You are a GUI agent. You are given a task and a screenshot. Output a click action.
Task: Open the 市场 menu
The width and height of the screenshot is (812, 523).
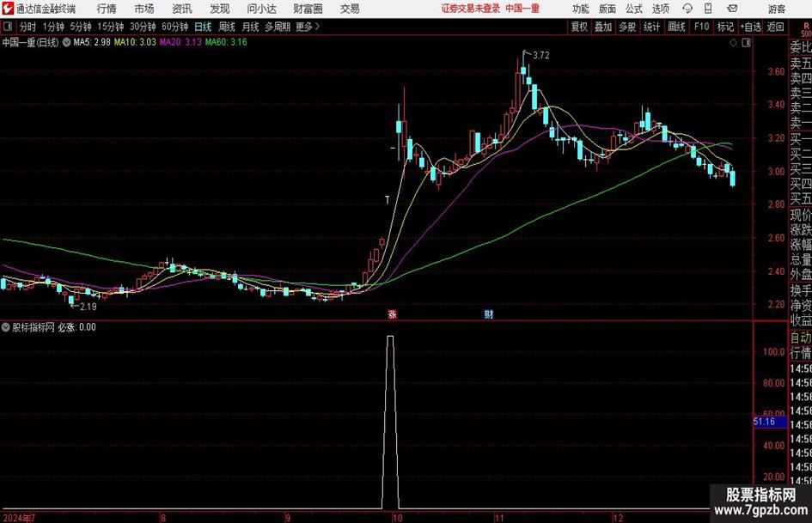click(144, 9)
